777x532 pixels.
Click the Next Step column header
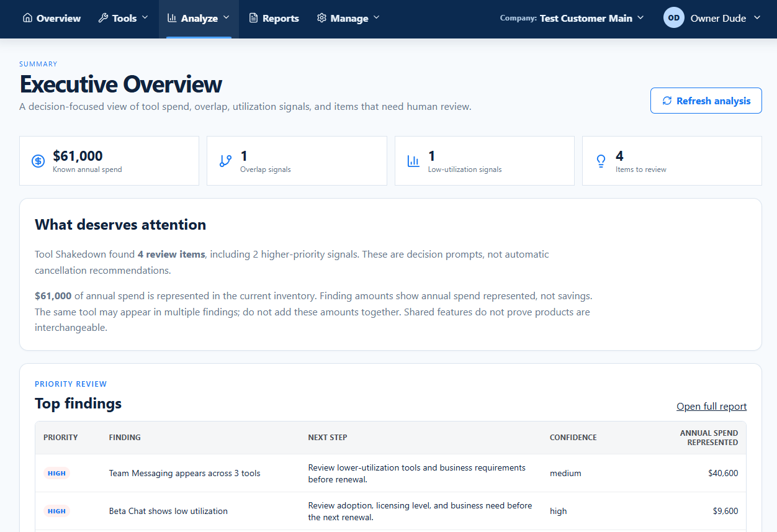click(x=328, y=438)
